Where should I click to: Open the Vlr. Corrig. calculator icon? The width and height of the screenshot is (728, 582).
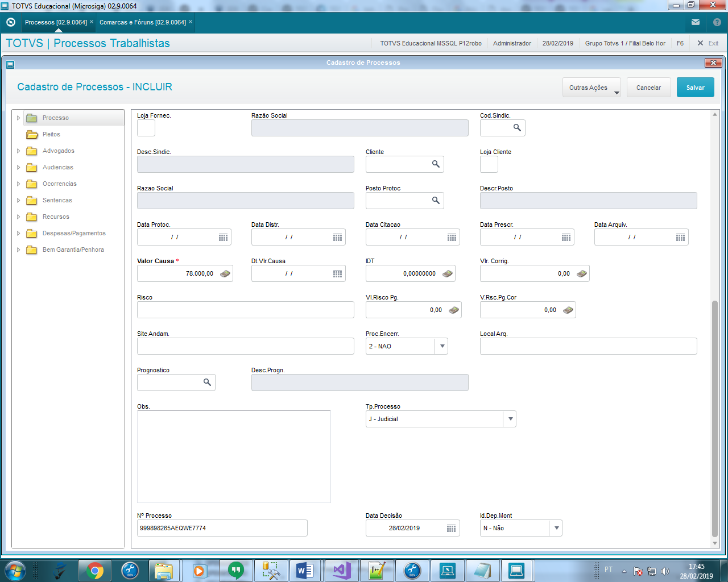pos(582,273)
